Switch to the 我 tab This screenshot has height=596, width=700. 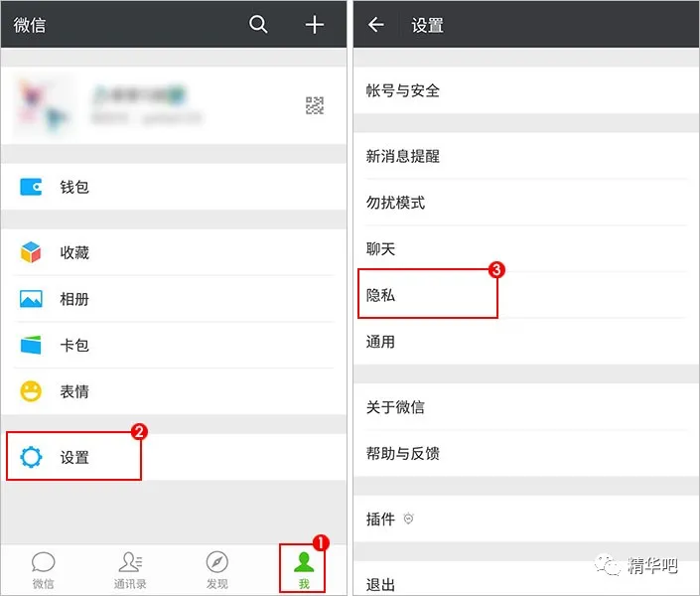(x=304, y=569)
